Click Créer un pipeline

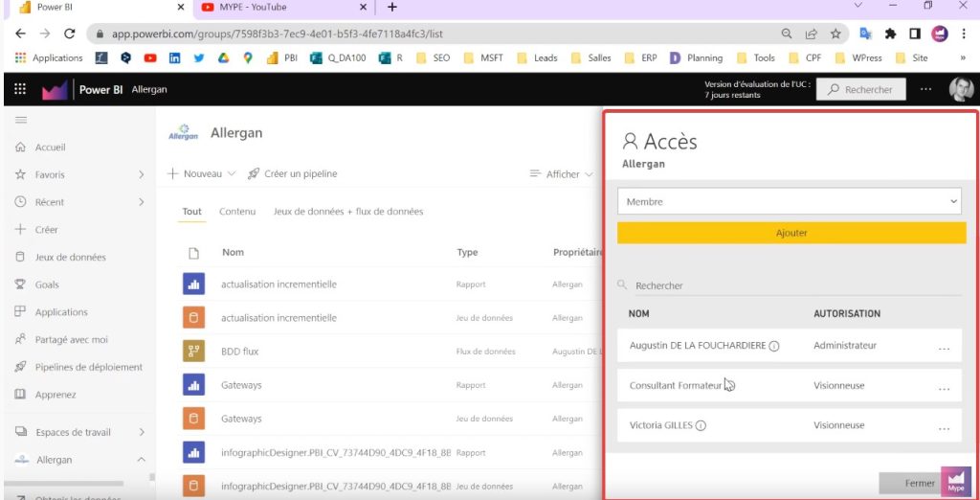293,174
